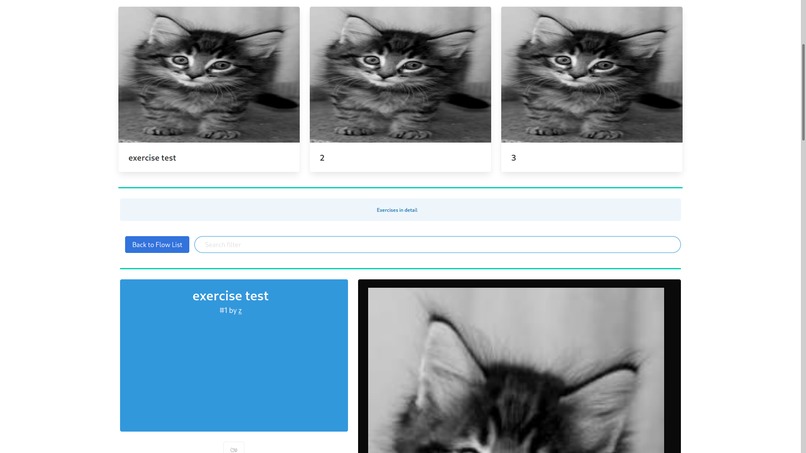Click the page vertical scrollbar thumb
The height and width of the screenshot is (453, 806).
click(x=803, y=92)
